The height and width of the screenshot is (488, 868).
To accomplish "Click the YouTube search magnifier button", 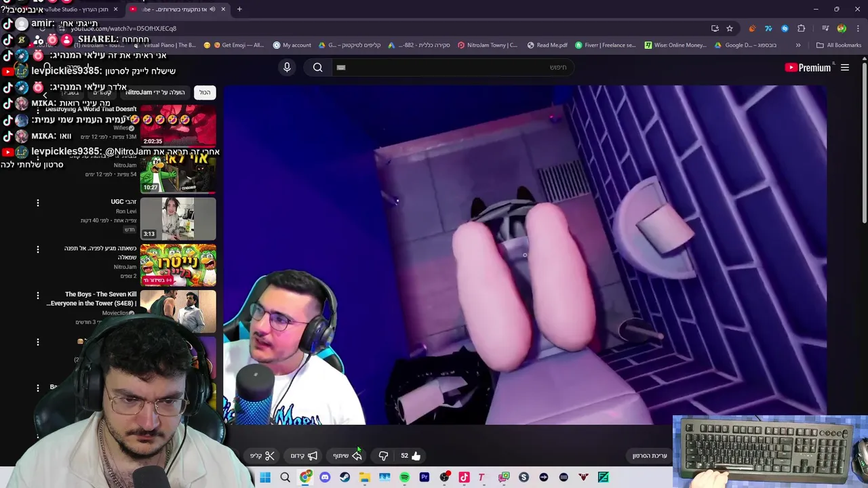I will (x=317, y=67).
